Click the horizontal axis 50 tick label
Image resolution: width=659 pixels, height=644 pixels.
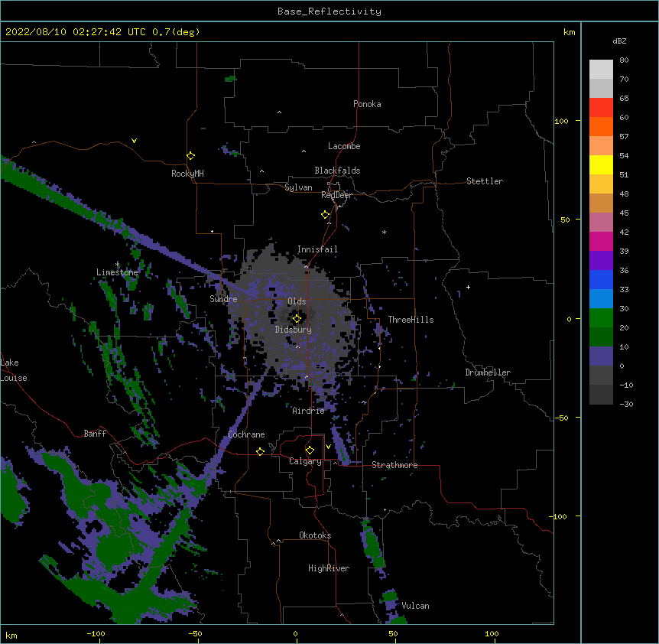point(393,633)
